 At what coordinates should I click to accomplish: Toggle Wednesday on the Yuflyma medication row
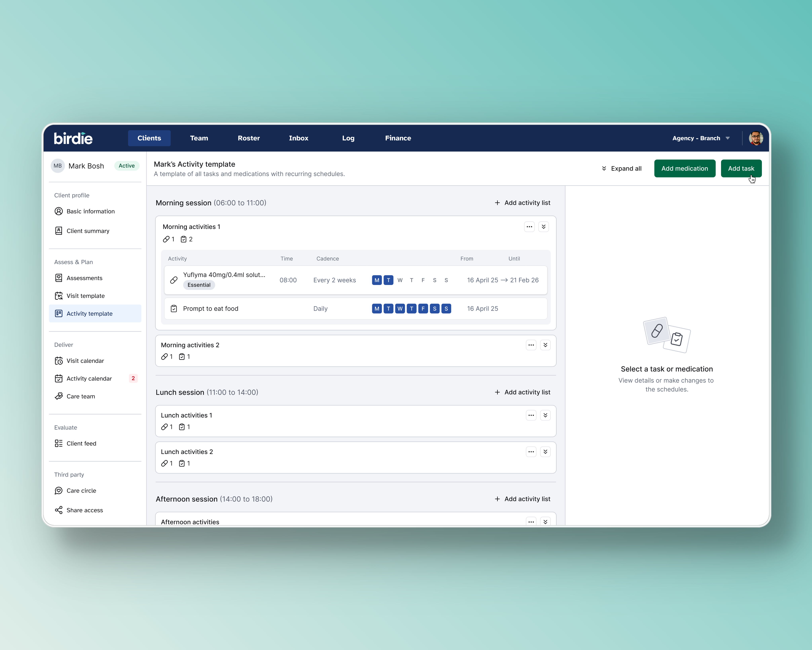[400, 280]
